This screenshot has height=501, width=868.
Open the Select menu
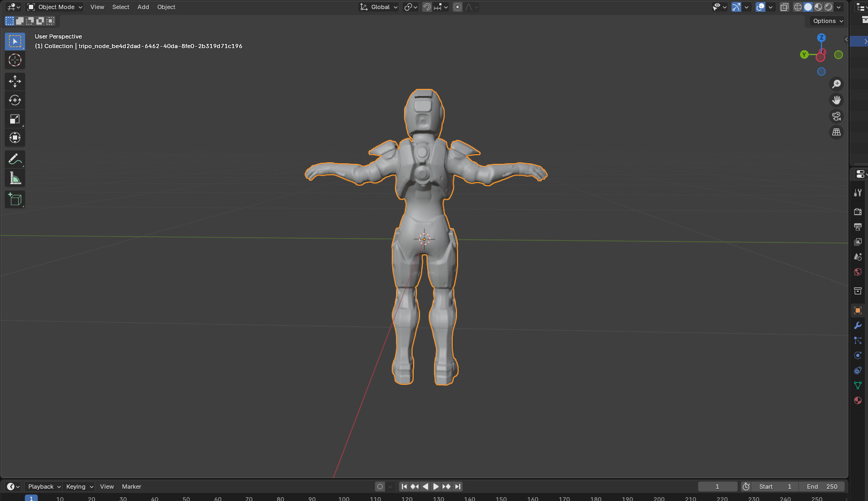click(x=120, y=7)
